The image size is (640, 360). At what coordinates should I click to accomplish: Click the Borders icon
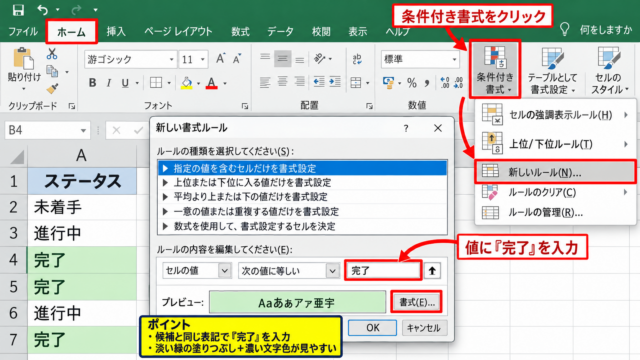156,83
